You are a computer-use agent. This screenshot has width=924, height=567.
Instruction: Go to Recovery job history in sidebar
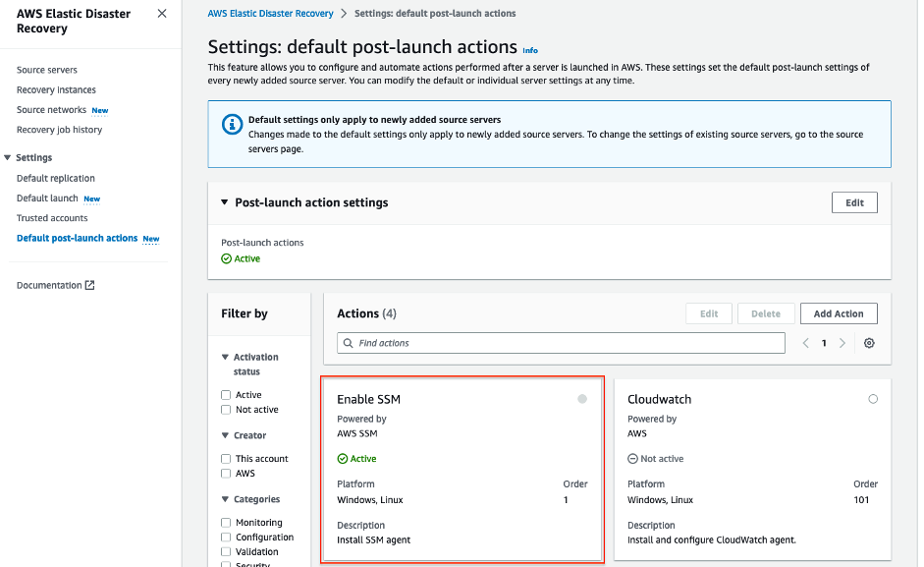click(x=57, y=129)
